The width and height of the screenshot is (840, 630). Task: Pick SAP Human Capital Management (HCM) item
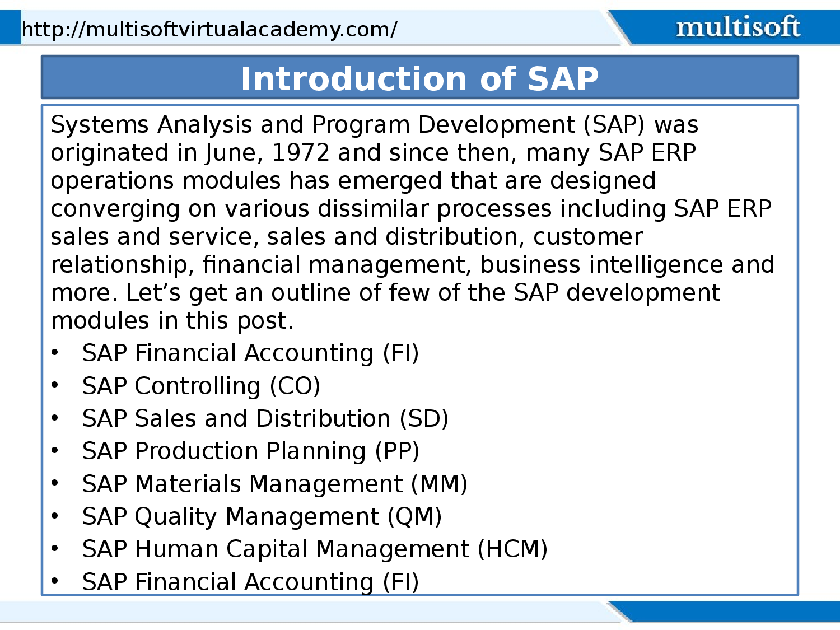coord(315,549)
